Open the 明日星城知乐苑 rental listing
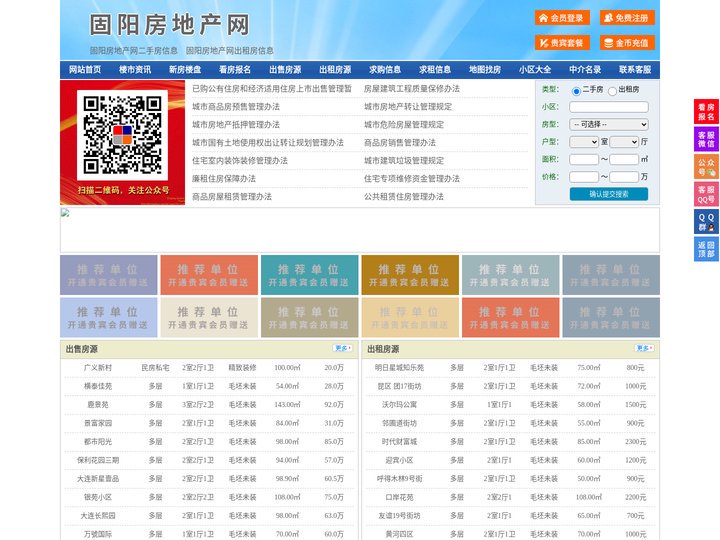Image resolution: width=720 pixels, height=540 pixels. 399,368
